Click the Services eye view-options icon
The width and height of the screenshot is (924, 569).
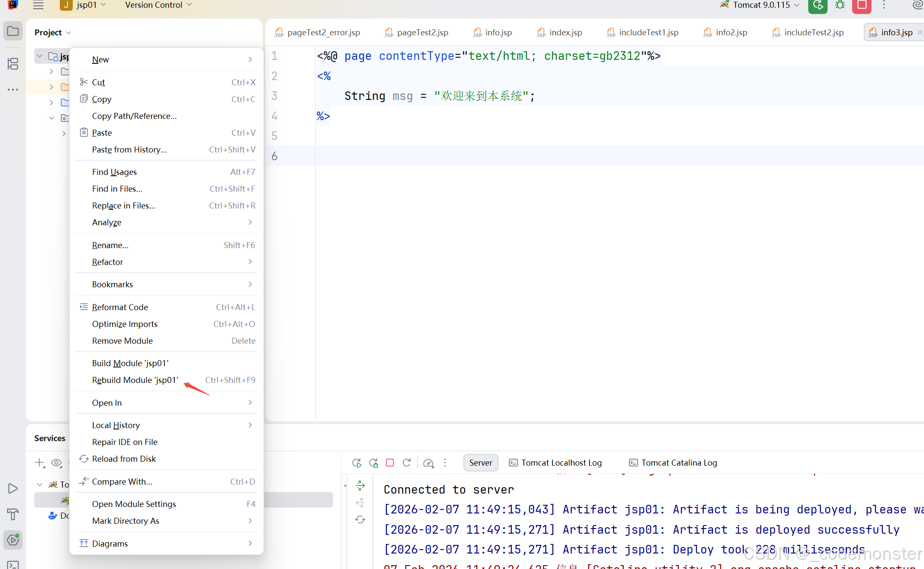pos(56,463)
